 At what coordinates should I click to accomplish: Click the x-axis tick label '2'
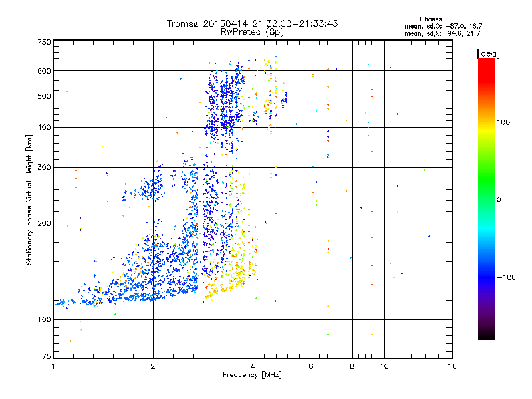pos(153,366)
